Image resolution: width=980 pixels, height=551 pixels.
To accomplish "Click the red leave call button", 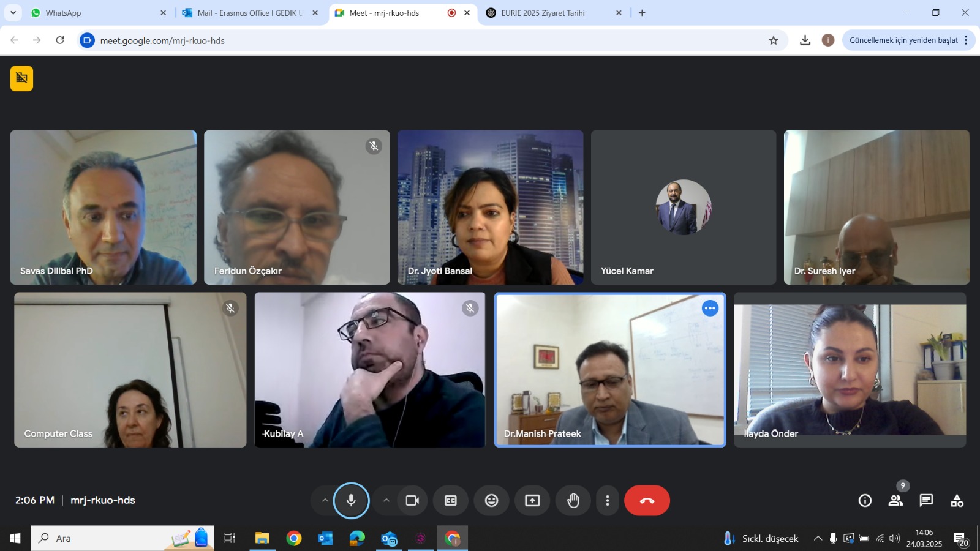I will pyautogui.click(x=647, y=500).
